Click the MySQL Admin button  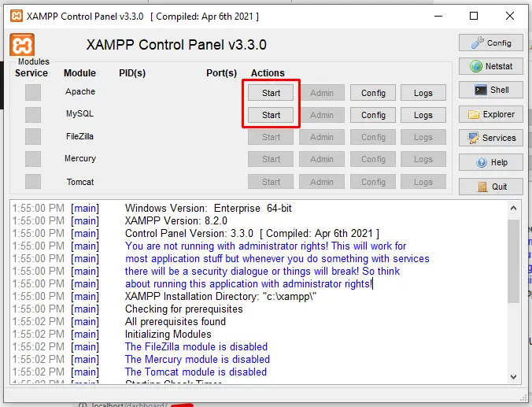[322, 115]
